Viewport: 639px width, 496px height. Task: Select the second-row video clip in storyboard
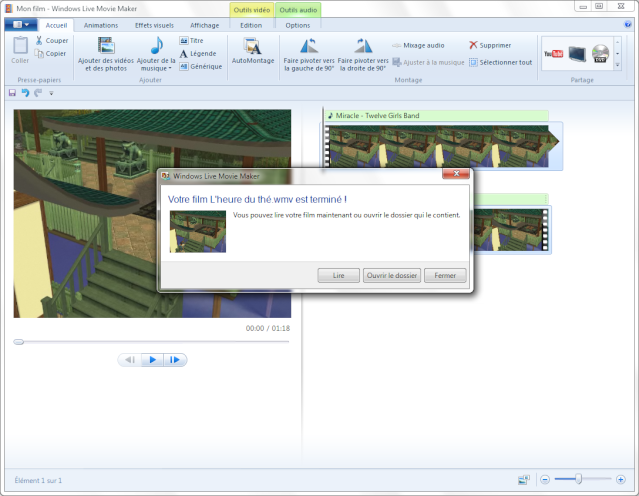tap(511, 230)
